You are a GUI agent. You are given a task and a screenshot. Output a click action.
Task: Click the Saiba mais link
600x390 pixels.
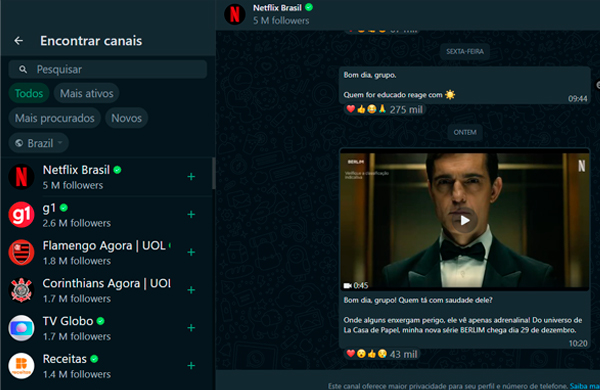tap(584, 386)
